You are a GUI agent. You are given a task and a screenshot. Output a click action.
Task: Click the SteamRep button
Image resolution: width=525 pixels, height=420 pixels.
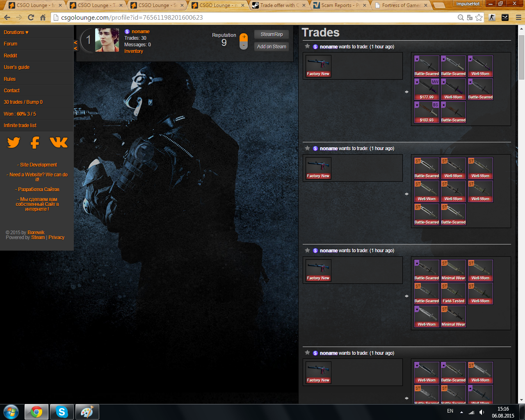pos(272,34)
